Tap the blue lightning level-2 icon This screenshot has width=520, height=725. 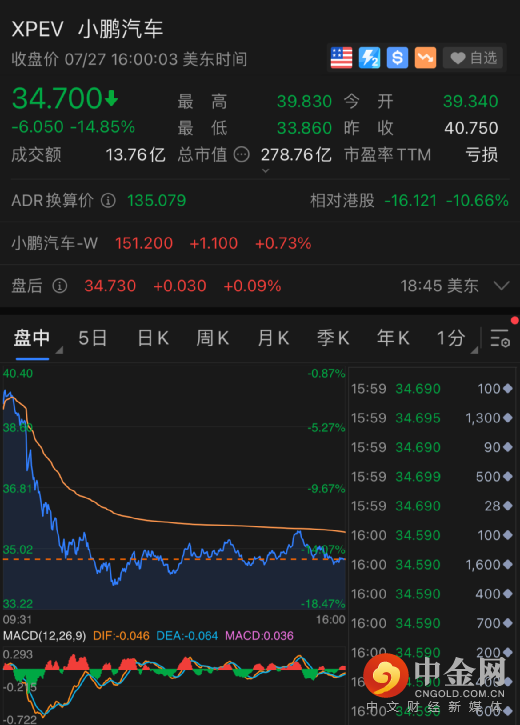369,58
